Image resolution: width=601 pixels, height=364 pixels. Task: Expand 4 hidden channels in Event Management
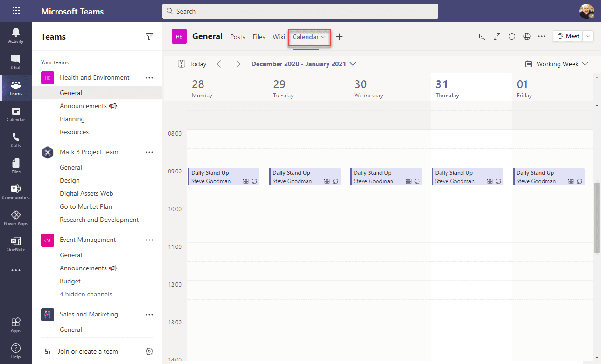[86, 294]
